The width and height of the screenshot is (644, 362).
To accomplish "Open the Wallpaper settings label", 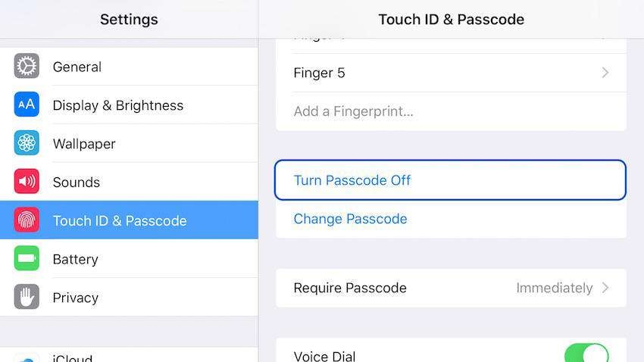I will coord(84,144).
